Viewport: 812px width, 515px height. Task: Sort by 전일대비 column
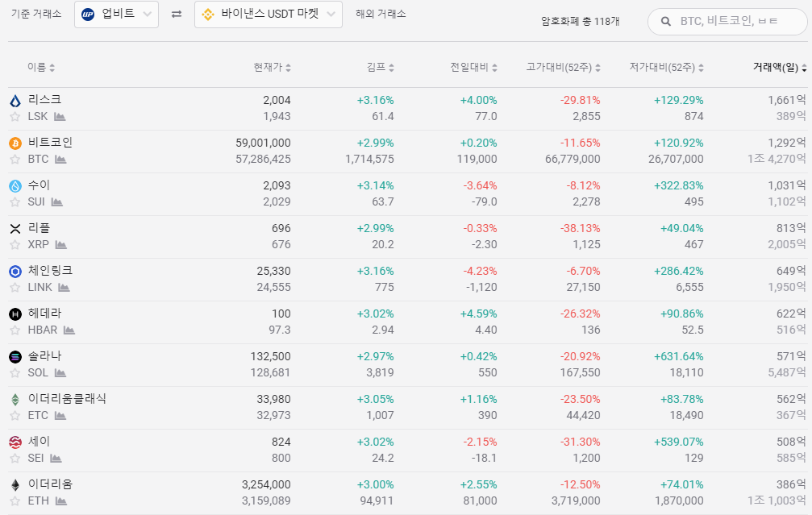coord(474,67)
